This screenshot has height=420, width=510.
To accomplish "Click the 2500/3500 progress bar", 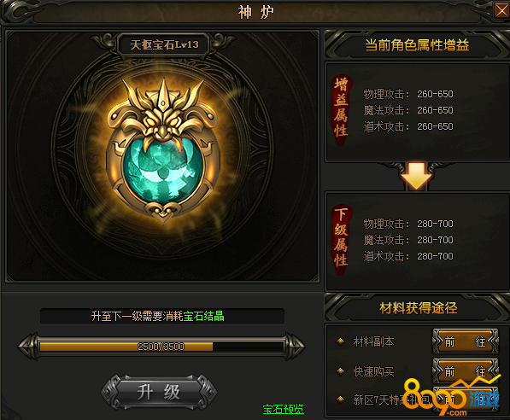I will point(161,347).
